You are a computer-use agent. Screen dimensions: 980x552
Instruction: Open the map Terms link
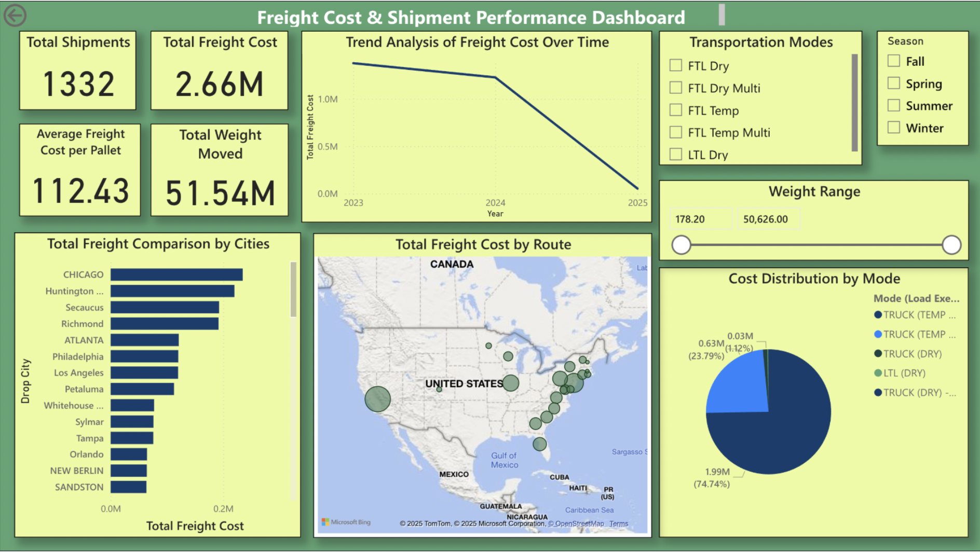(619, 523)
